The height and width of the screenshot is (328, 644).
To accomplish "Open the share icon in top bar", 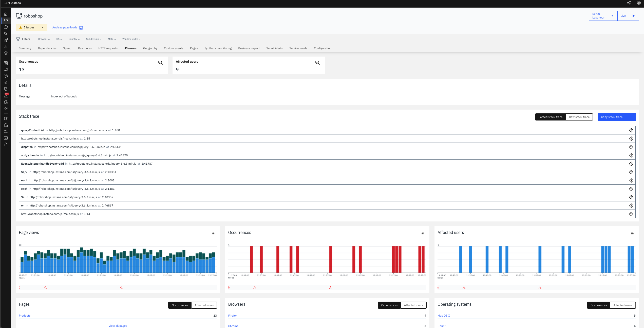I will 629,3.
